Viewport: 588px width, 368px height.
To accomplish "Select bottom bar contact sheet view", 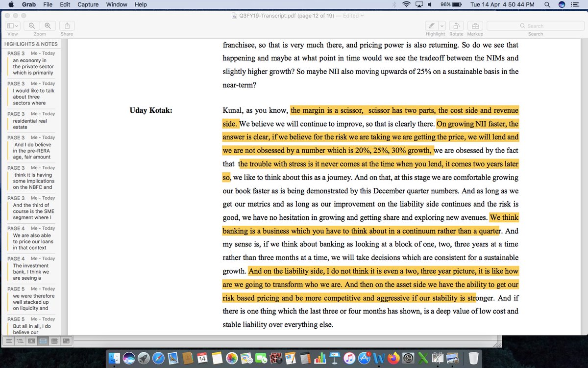I will point(54,340).
